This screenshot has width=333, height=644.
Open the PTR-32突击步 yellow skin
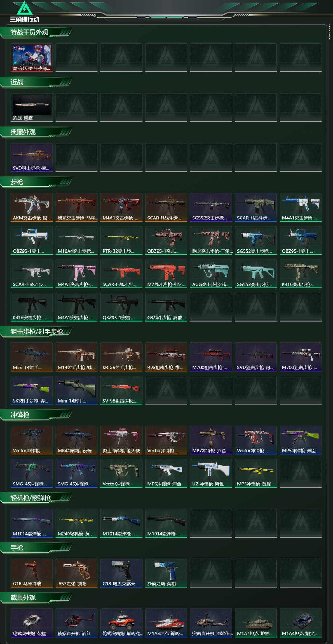pyautogui.click(x=121, y=241)
